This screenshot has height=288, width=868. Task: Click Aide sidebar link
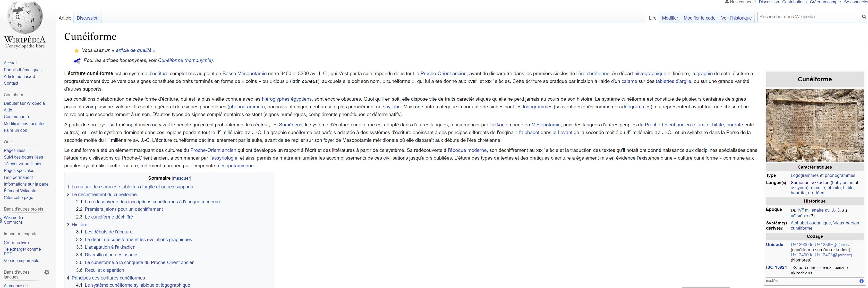click(x=8, y=110)
